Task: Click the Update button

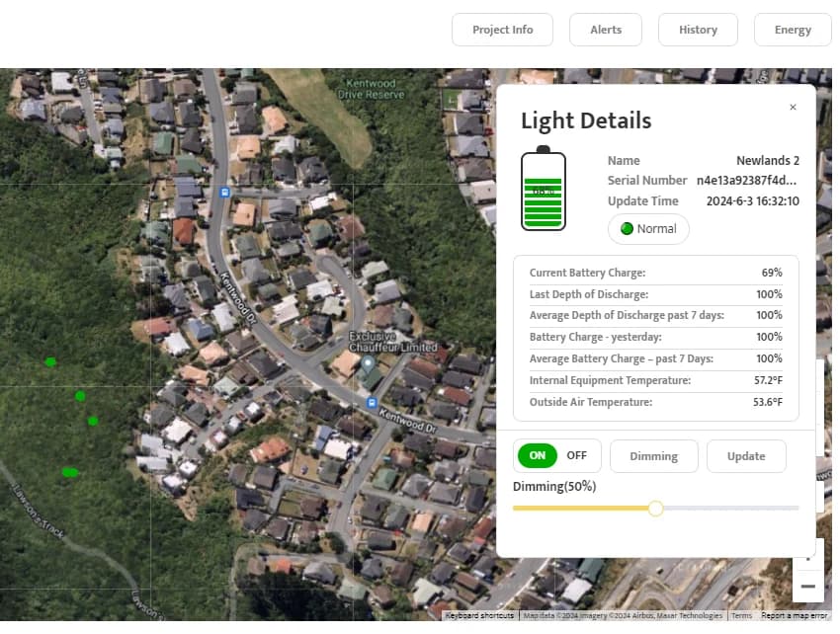Action: tap(746, 456)
